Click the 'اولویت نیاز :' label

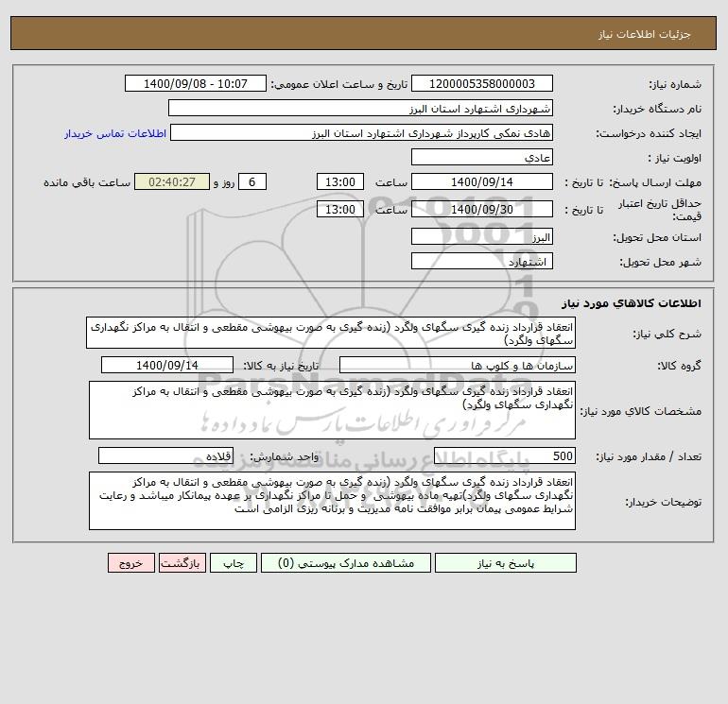[675, 158]
